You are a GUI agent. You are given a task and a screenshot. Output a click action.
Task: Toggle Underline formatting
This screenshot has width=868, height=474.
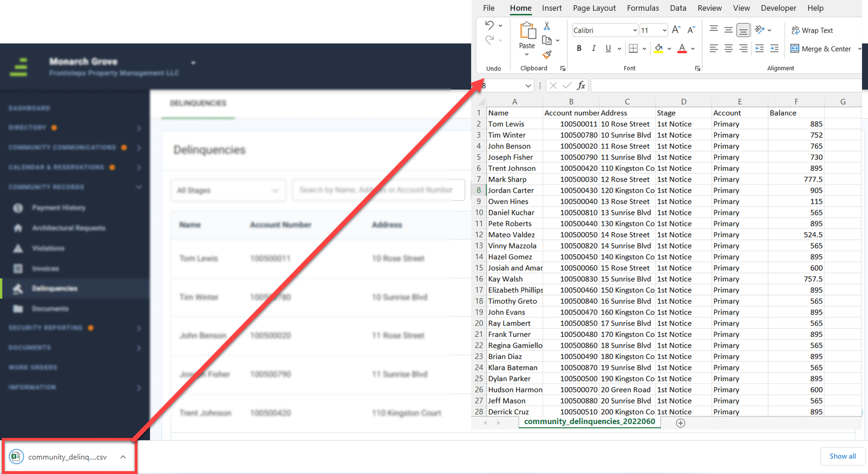point(608,48)
